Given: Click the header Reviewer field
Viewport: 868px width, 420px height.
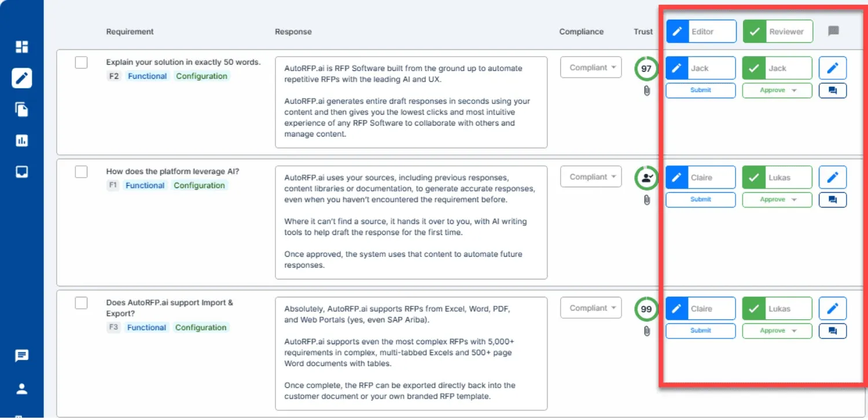Looking at the screenshot, I should pyautogui.click(x=778, y=31).
